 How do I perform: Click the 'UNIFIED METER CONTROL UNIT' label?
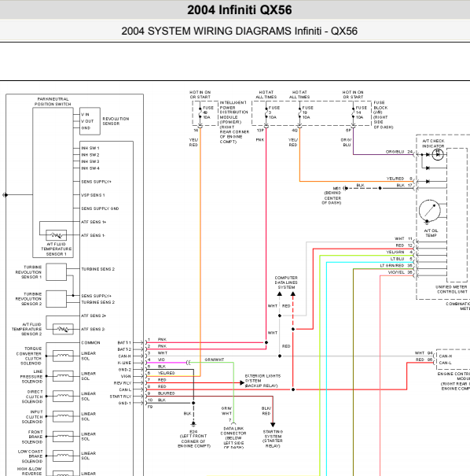(451, 290)
